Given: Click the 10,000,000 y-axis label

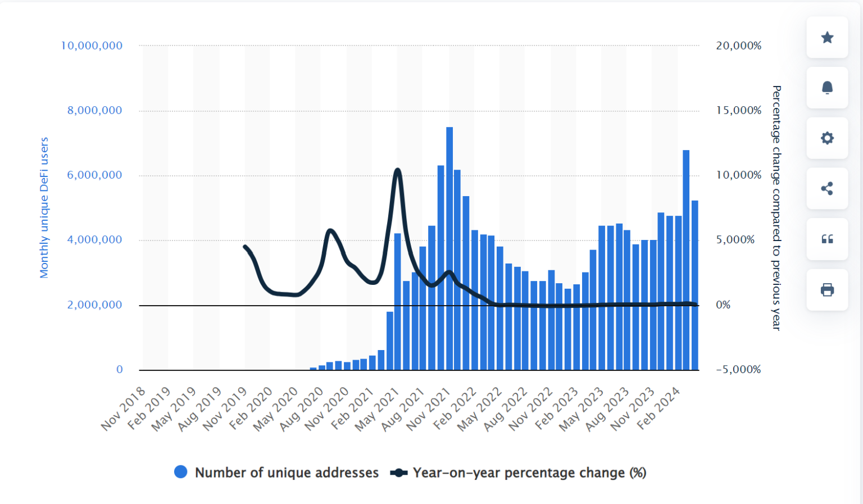Looking at the screenshot, I should (91, 46).
